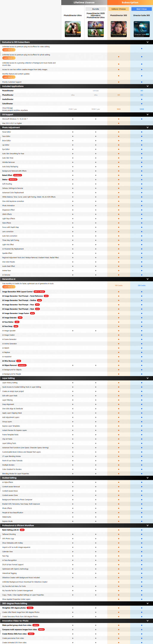The height and width of the screenshot is (644, 153).
Task: Click the PowerDirector 2025 Ultimate bundle title
Action: (x=96, y=15)
